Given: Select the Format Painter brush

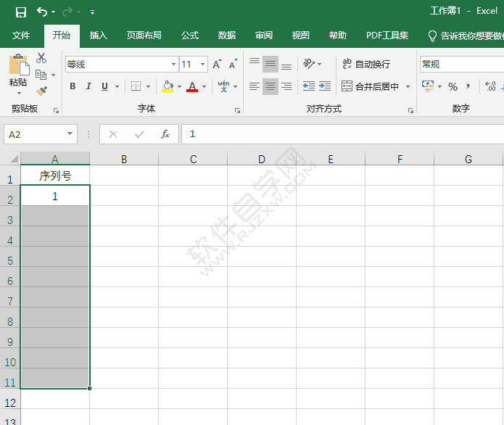Looking at the screenshot, I should [x=41, y=91].
